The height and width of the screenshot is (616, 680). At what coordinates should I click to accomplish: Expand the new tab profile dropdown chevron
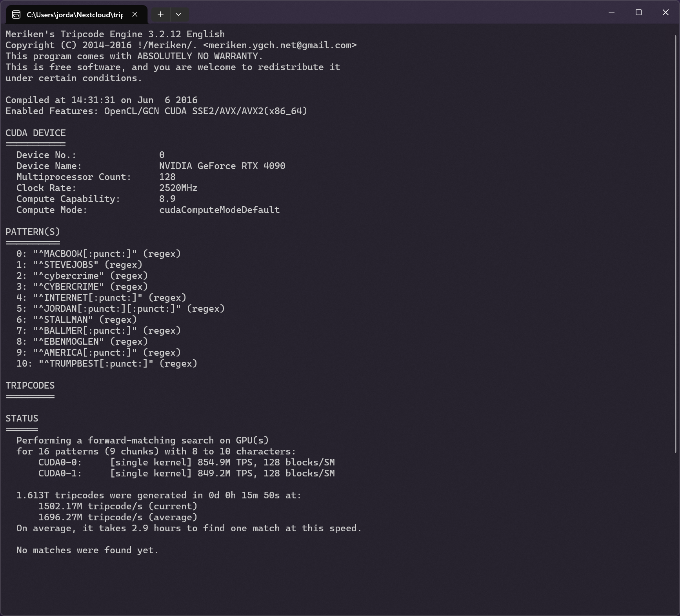point(178,15)
